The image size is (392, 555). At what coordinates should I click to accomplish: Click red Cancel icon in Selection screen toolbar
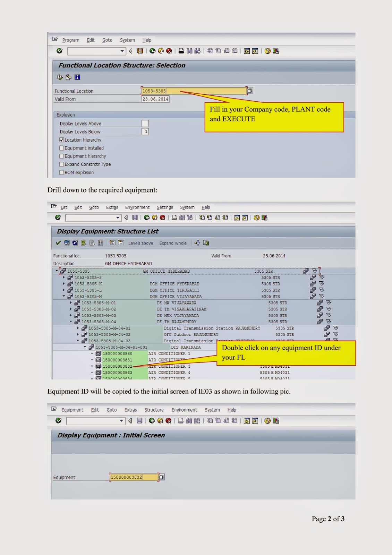[169, 51]
